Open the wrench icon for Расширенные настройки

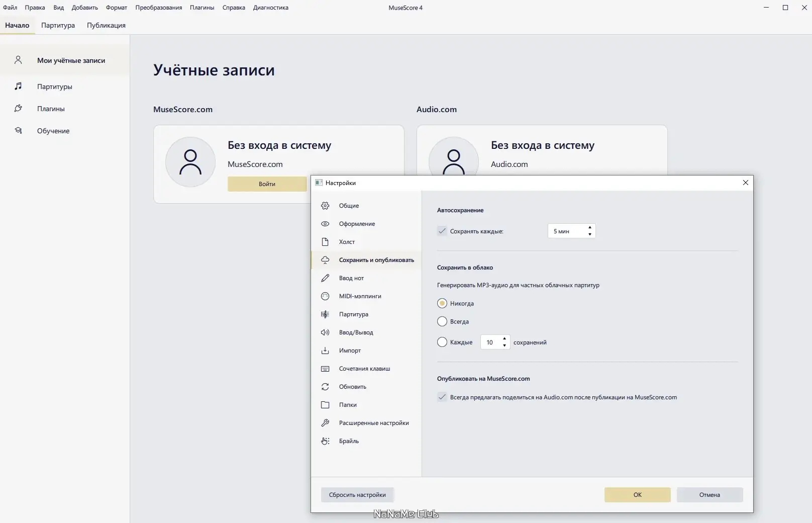(x=325, y=423)
